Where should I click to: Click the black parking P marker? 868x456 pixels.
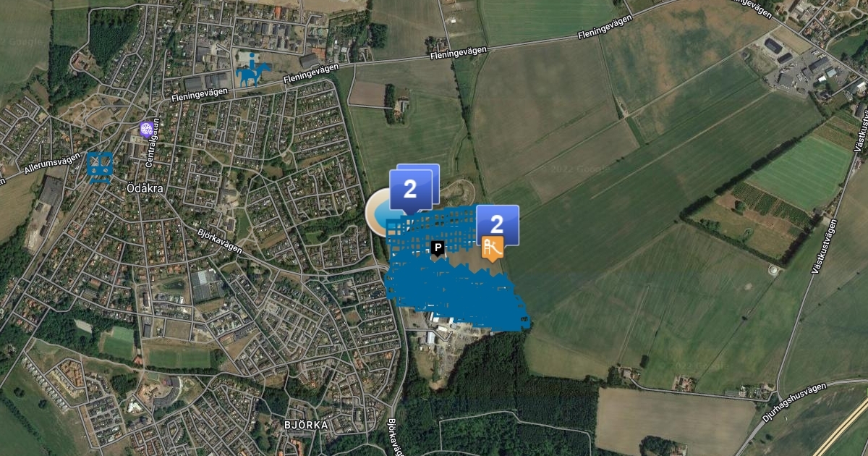point(437,248)
